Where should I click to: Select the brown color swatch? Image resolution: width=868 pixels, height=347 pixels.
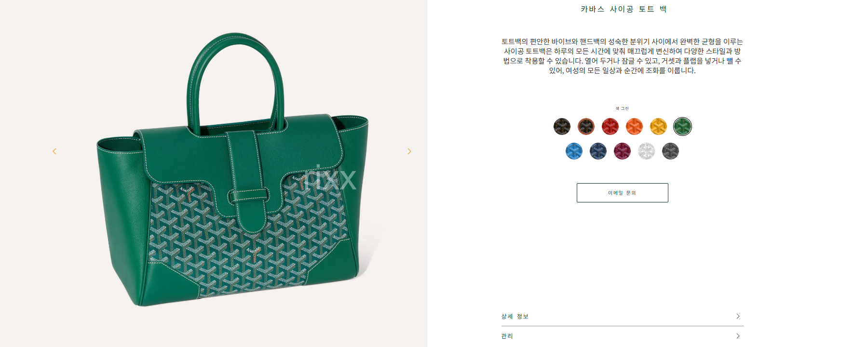tap(586, 126)
